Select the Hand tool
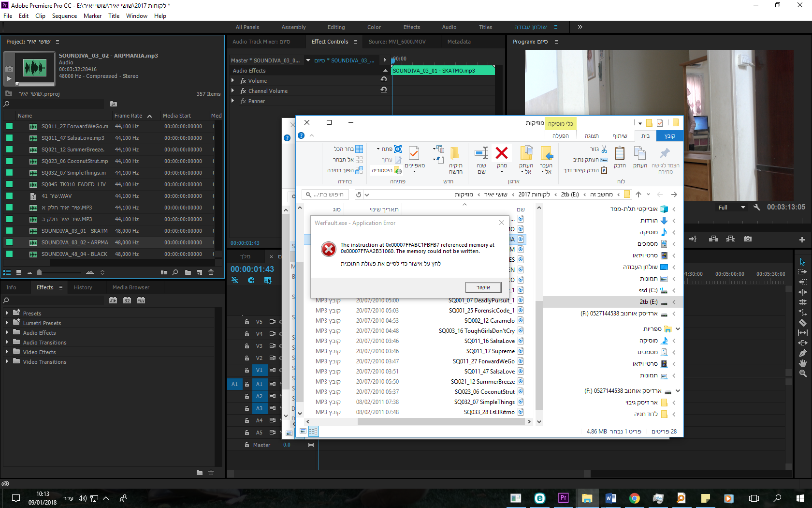Image resolution: width=812 pixels, height=508 pixels. tap(802, 363)
